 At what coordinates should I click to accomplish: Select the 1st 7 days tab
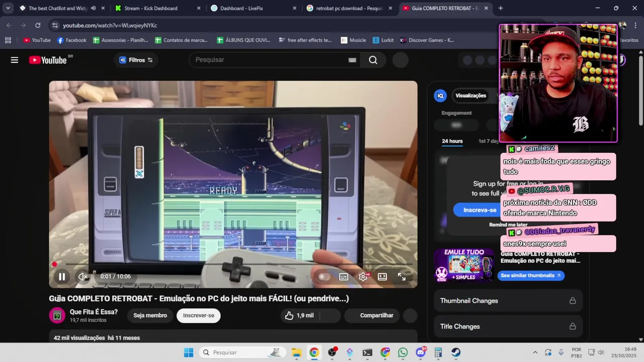(488, 141)
